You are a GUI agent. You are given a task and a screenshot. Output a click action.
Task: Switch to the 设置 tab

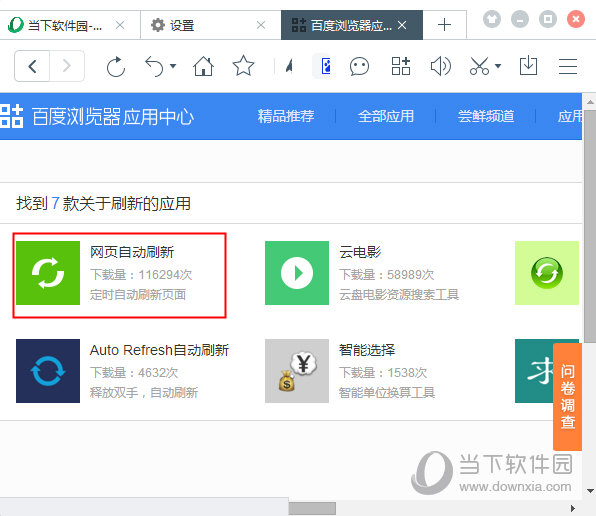click(x=182, y=25)
